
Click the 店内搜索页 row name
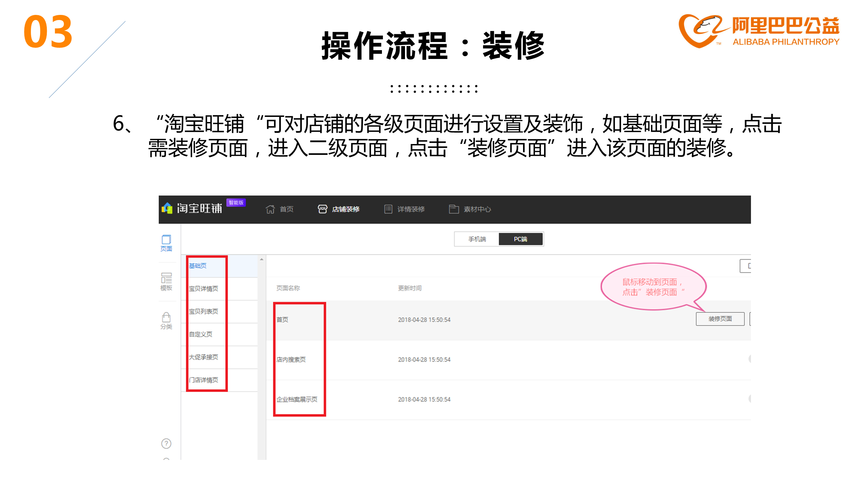tap(291, 360)
